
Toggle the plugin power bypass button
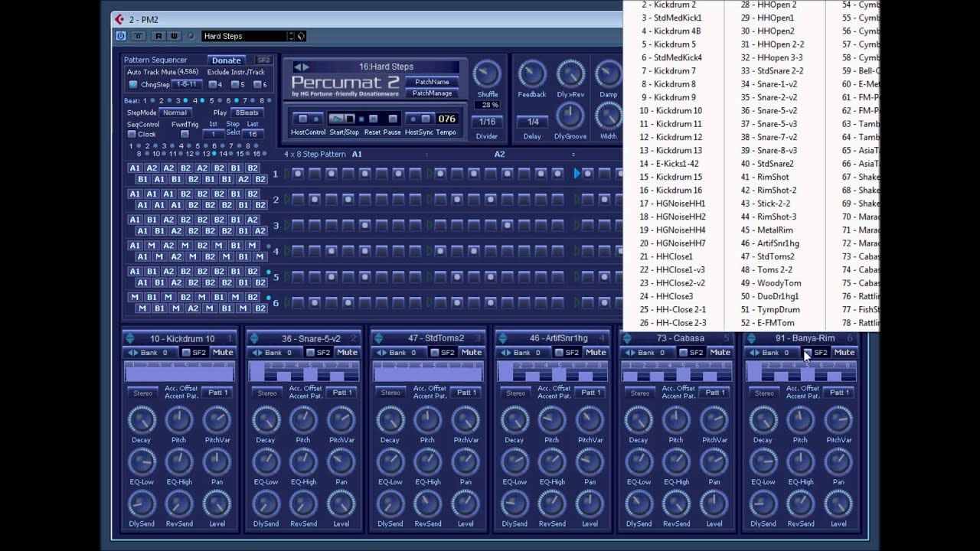(x=120, y=36)
